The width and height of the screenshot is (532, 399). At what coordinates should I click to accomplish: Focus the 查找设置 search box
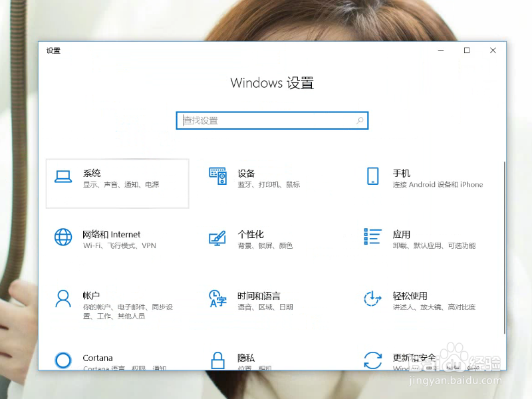pyautogui.click(x=272, y=120)
